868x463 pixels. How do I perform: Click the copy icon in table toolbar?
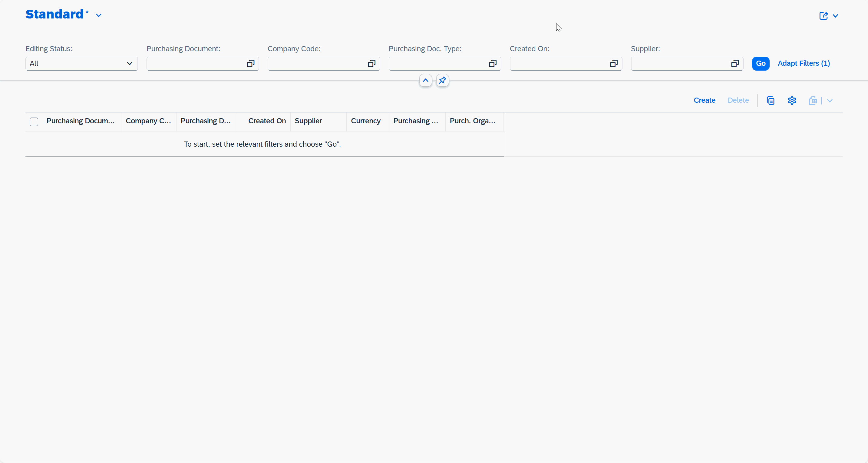(770, 101)
